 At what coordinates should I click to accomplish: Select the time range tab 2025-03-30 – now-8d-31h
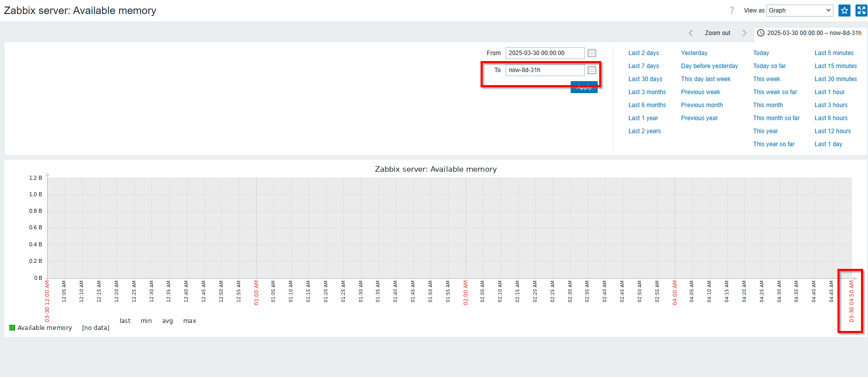tap(809, 33)
